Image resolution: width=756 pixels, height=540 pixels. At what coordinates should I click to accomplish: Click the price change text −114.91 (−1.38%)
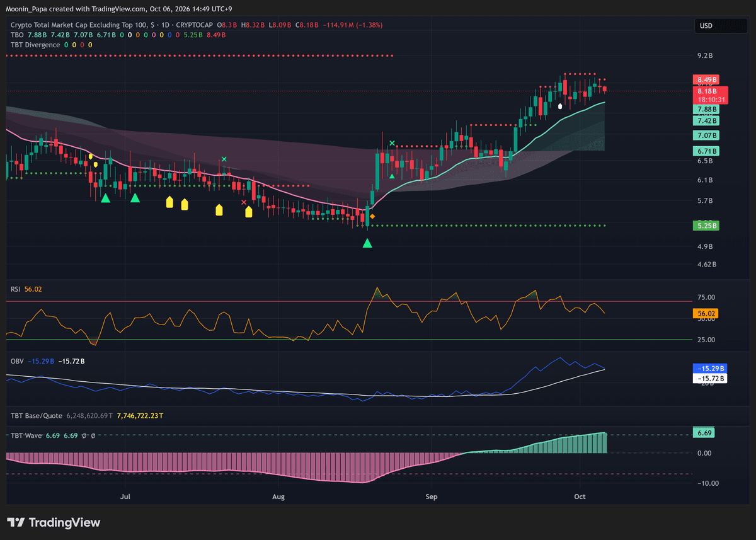pyautogui.click(x=352, y=25)
